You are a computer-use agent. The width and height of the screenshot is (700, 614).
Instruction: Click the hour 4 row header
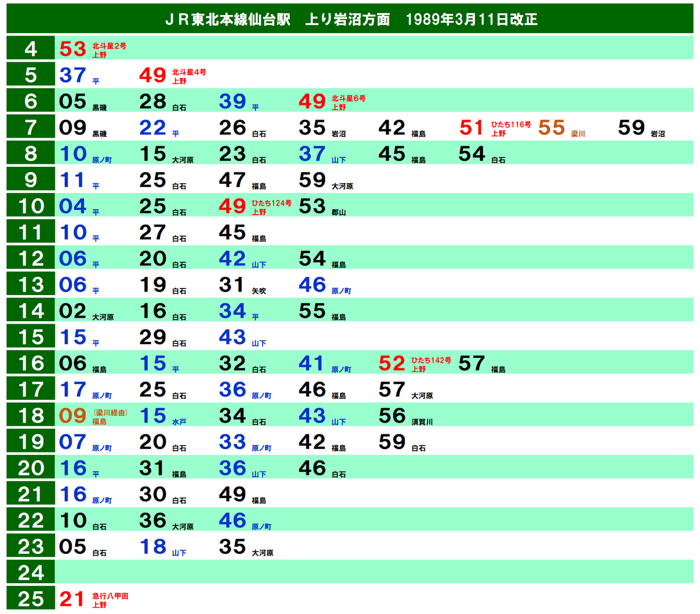pyautogui.click(x=31, y=48)
